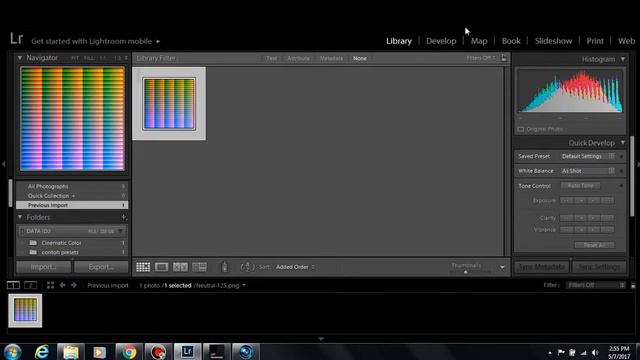Click the Lr logo
Viewport: 640px width, 360px height.
pyautogui.click(x=16, y=39)
